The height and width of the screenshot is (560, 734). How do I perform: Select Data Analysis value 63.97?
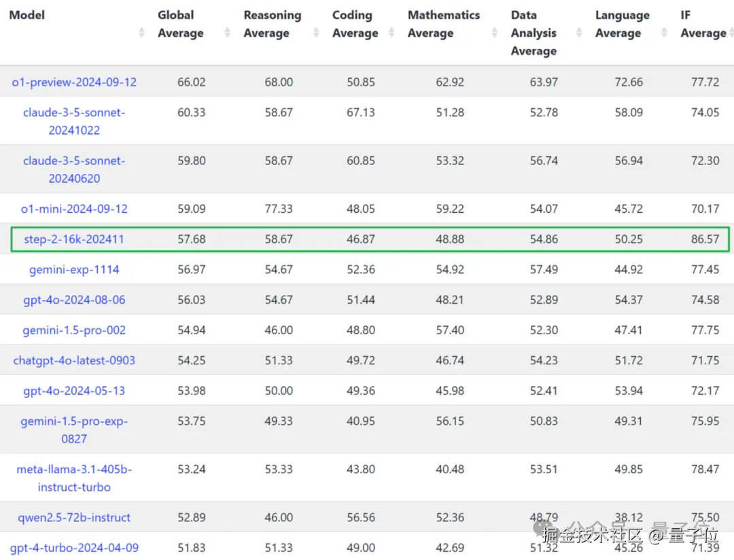[544, 82]
